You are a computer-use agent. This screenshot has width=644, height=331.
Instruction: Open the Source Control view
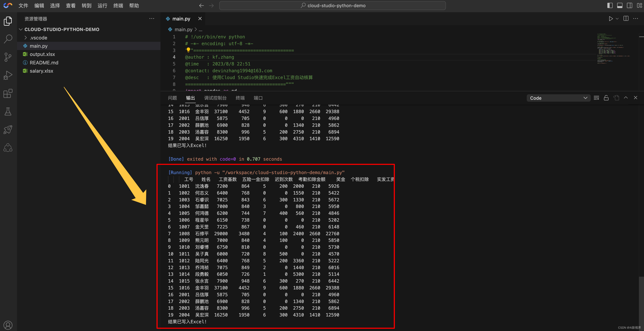tap(8, 57)
